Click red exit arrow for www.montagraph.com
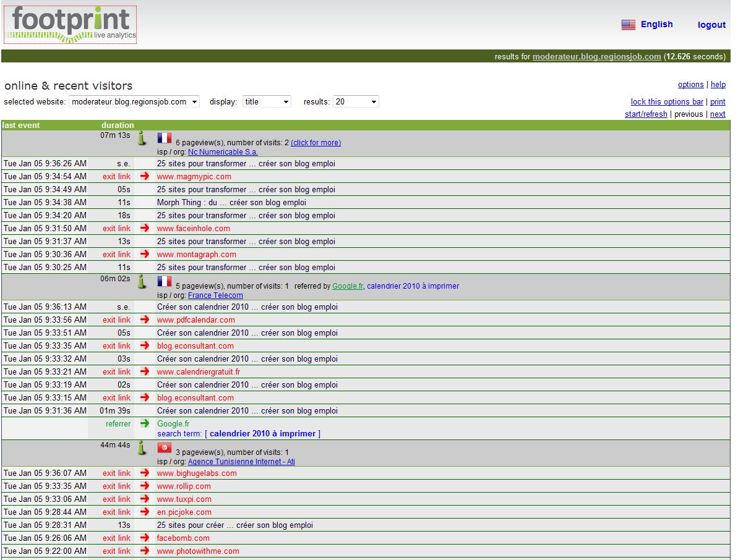Viewport: 738px width, 560px height. tap(145, 254)
